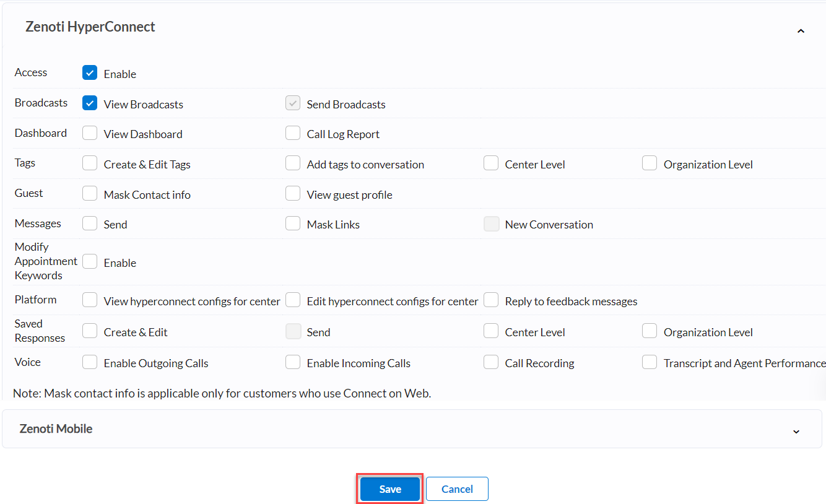Check the Saved Responses Send checkbox

293,331
